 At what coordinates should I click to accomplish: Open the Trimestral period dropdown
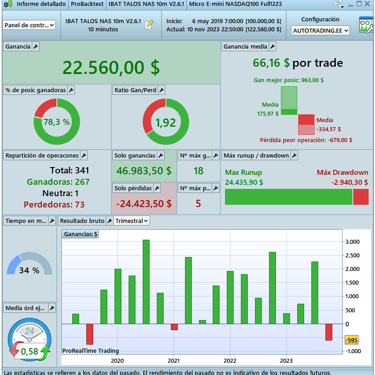pyautogui.click(x=132, y=221)
